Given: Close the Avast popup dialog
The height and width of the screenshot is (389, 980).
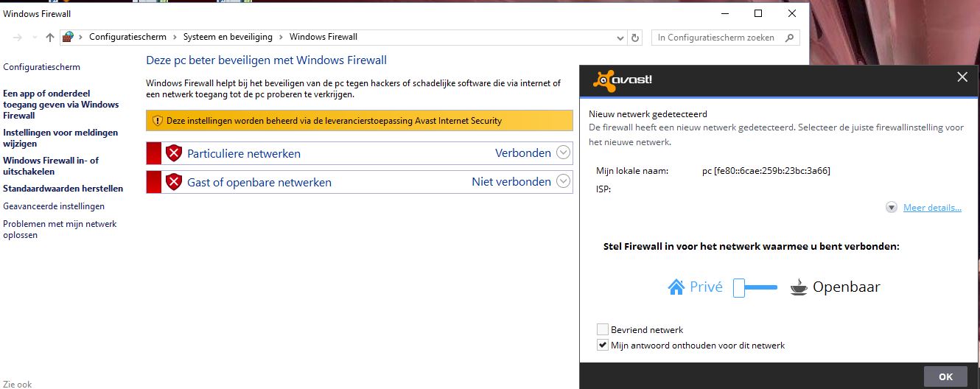Looking at the screenshot, I should click(962, 77).
